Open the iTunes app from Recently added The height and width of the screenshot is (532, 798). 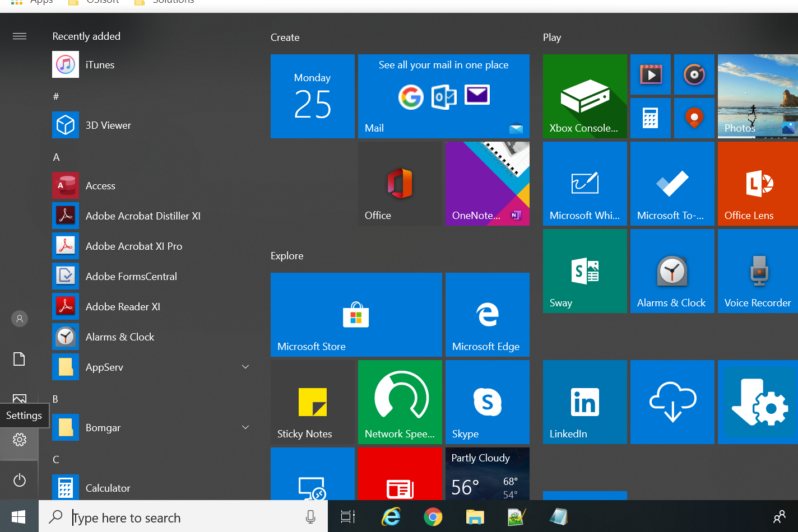[100, 65]
